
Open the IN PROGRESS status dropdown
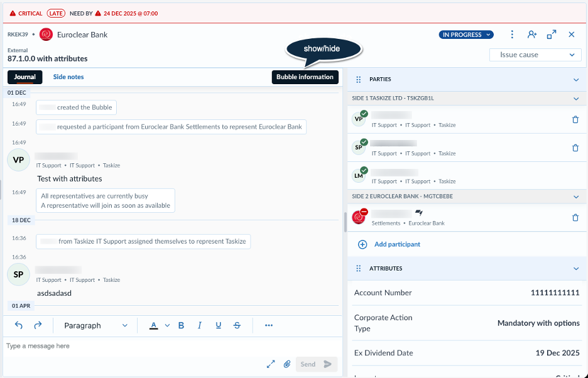pos(466,35)
